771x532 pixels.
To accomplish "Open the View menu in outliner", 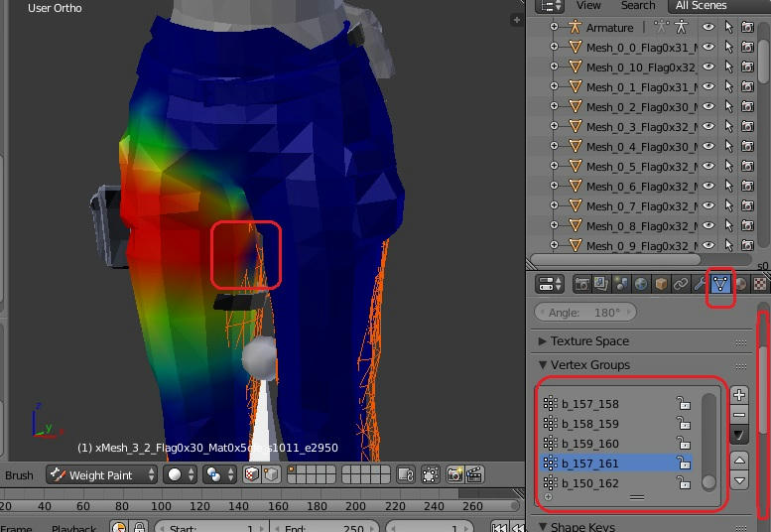I will (x=588, y=6).
